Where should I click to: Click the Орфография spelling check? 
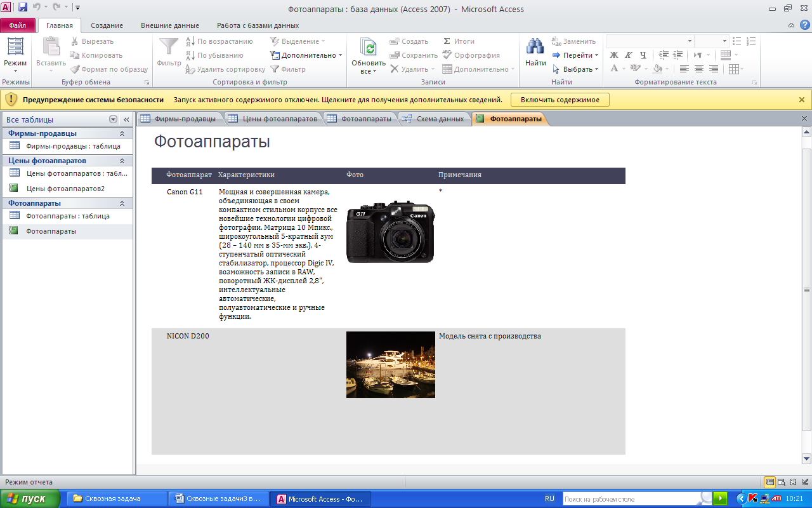click(x=471, y=55)
